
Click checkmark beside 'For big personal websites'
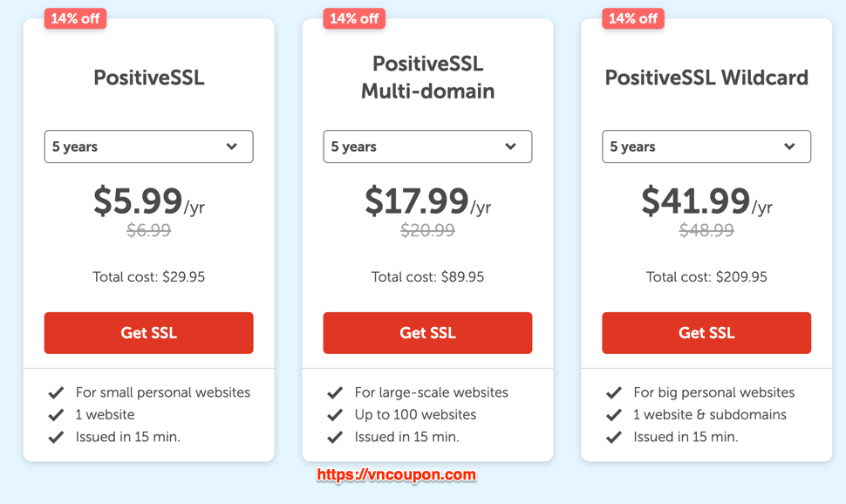click(x=614, y=393)
